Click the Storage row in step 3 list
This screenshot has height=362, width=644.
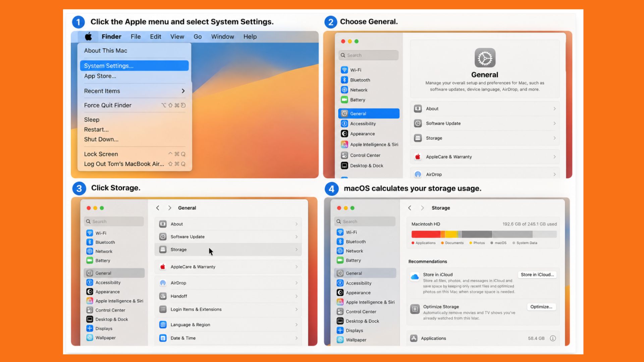(228, 250)
